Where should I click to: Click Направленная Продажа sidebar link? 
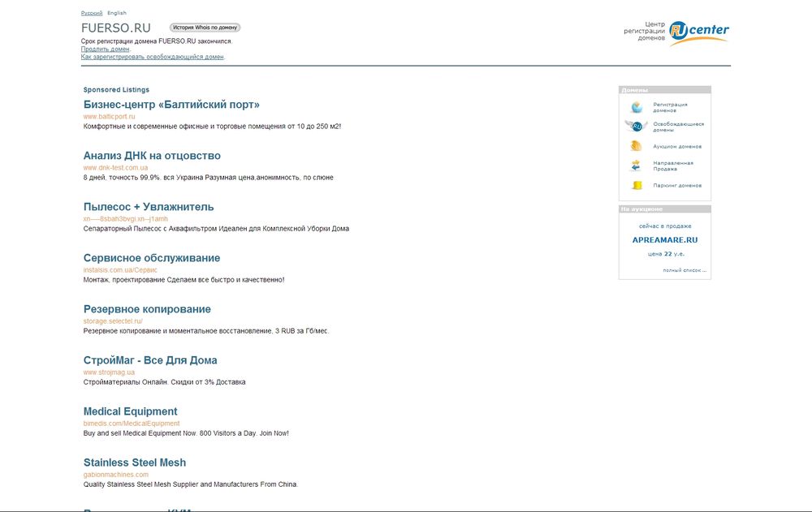coord(672,166)
